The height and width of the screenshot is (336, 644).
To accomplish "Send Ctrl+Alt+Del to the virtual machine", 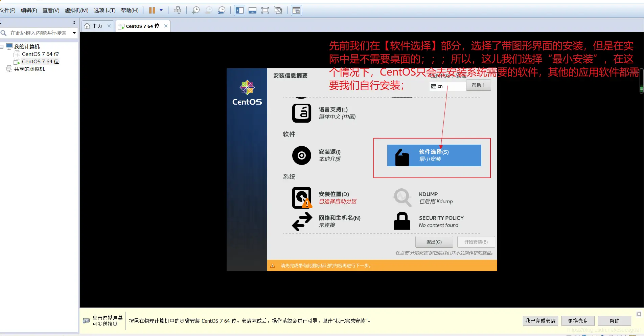I will point(177,10).
